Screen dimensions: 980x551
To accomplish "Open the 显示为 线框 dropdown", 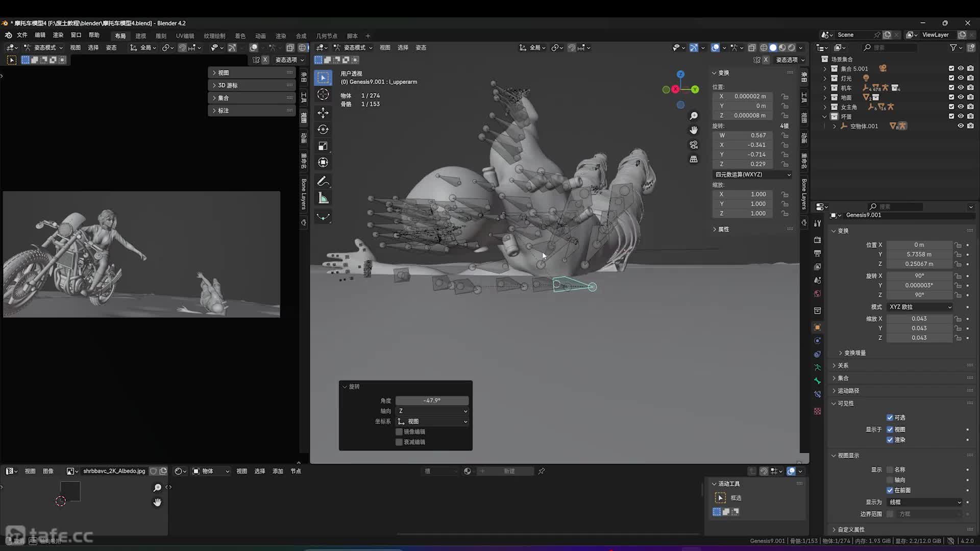I will click(x=924, y=502).
